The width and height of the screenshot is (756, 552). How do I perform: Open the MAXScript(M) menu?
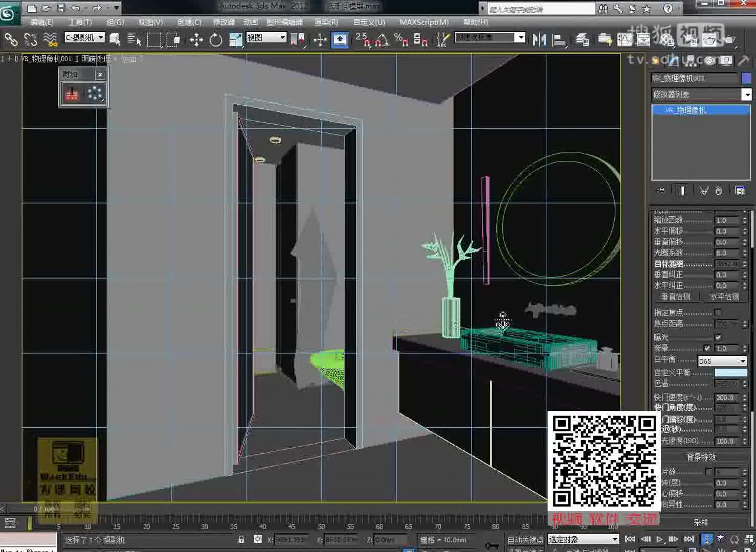pyautogui.click(x=424, y=22)
